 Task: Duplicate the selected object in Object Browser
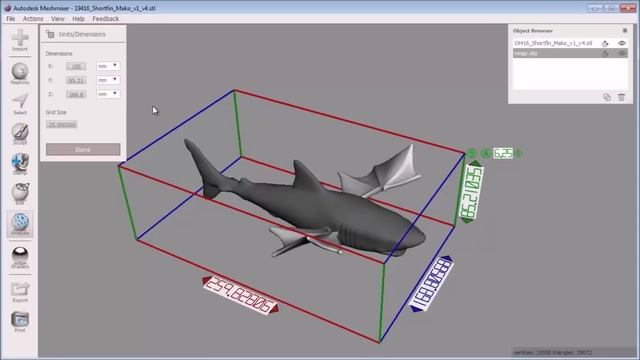point(607,97)
